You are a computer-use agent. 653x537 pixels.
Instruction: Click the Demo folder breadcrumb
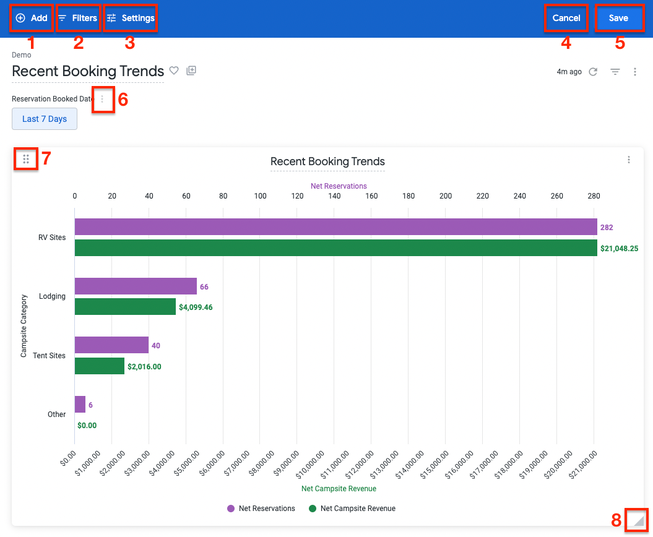[x=21, y=55]
